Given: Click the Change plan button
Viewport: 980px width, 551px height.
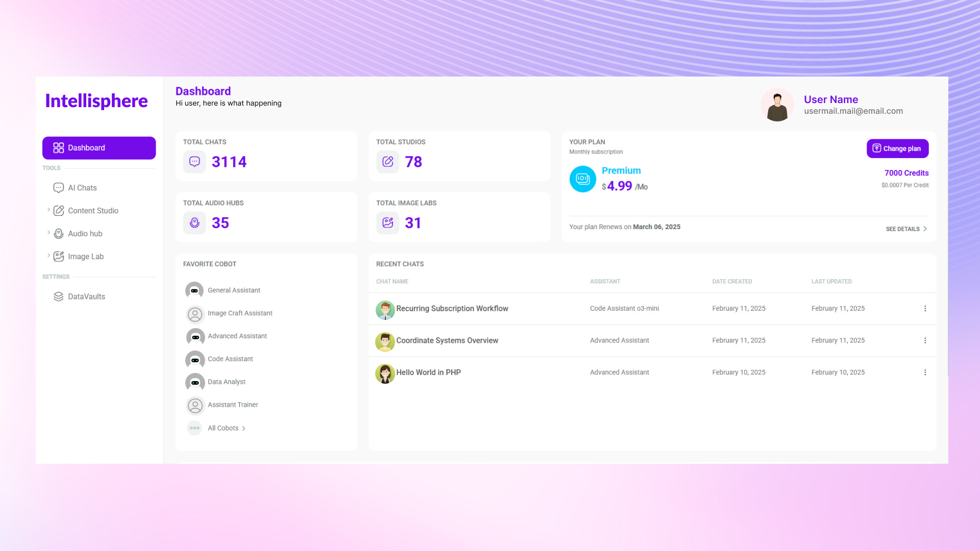Looking at the screenshot, I should click(897, 148).
